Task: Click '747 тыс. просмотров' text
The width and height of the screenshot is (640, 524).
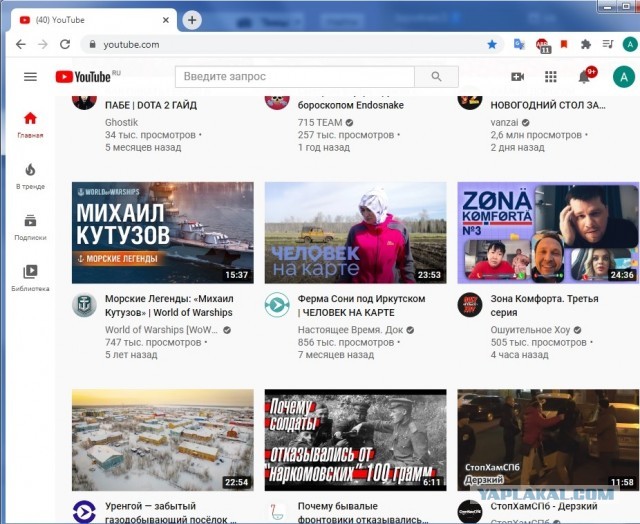Action: [x=153, y=342]
